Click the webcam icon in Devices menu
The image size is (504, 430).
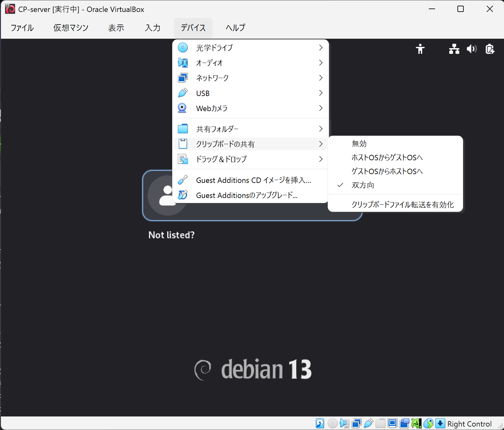tap(183, 108)
